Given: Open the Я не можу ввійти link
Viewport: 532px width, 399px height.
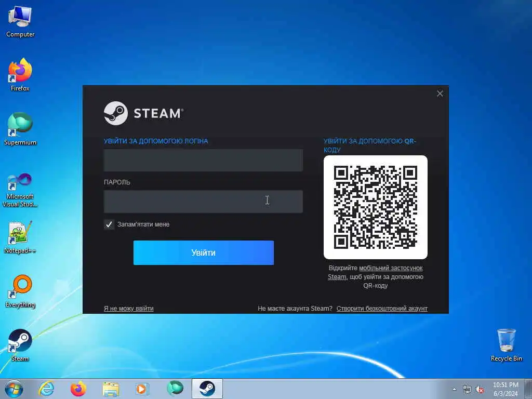Looking at the screenshot, I should (129, 309).
